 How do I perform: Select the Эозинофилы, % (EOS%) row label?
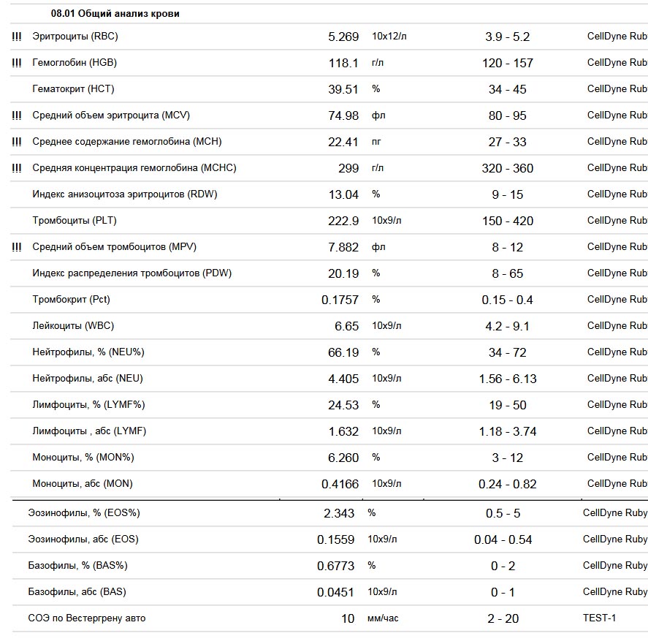tap(83, 513)
